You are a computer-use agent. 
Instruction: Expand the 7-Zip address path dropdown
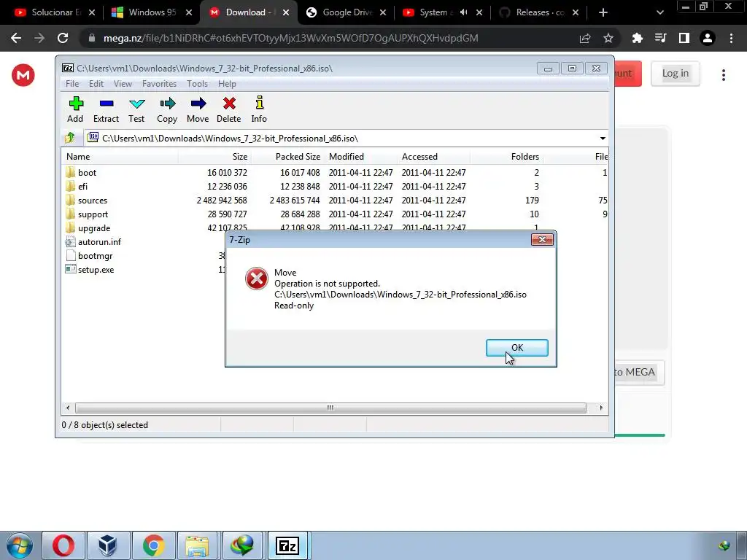pos(603,138)
